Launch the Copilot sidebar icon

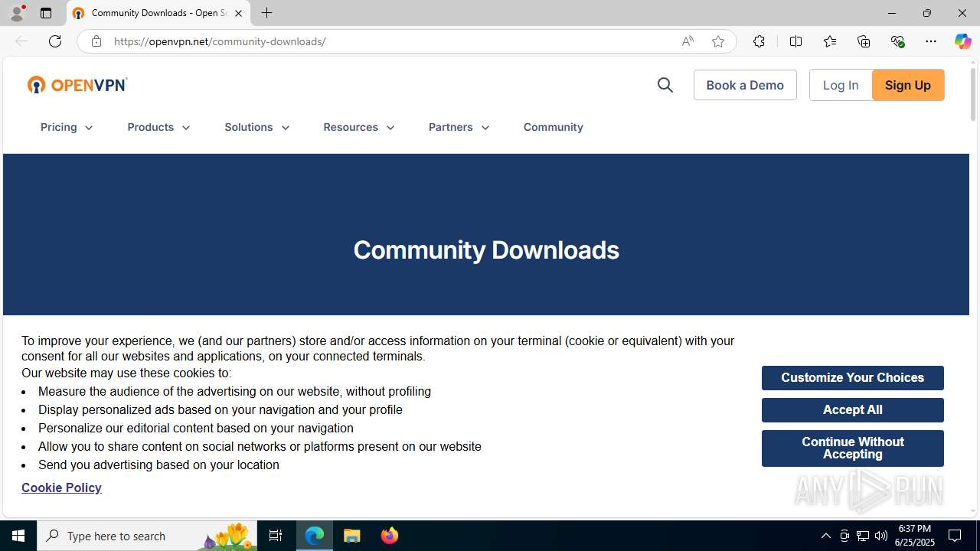click(x=962, y=41)
